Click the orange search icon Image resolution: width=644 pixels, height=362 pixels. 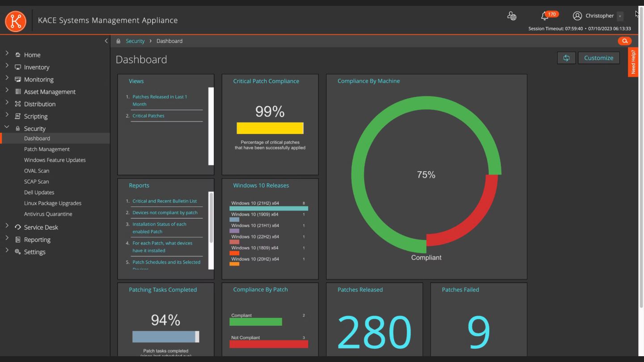click(624, 41)
